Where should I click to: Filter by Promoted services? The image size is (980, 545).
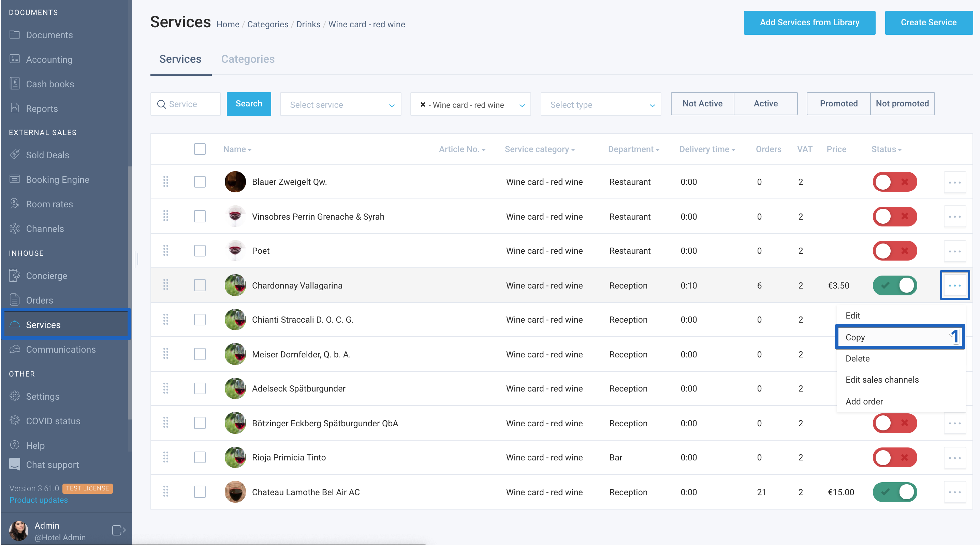click(x=838, y=103)
